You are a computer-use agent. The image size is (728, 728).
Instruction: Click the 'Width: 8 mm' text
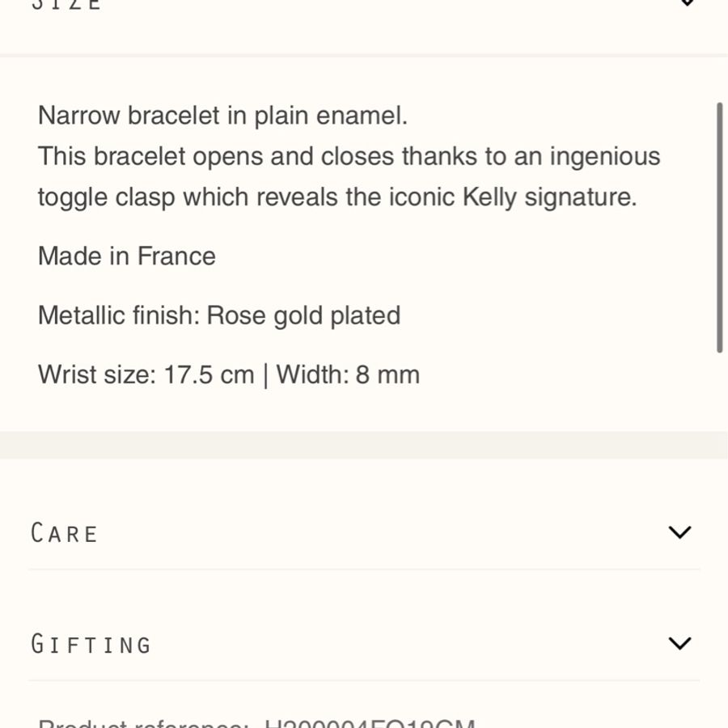(x=348, y=375)
